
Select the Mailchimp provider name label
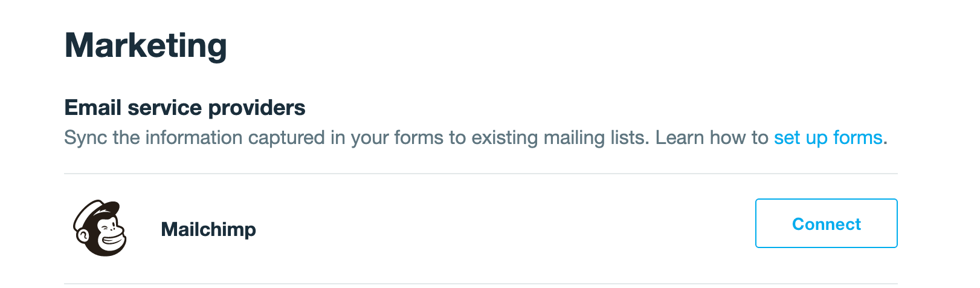(208, 229)
